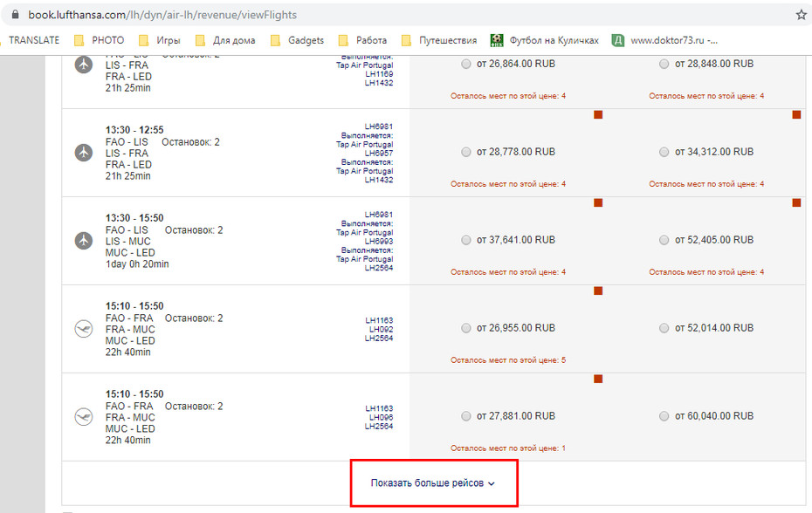Click flight number LH092
Viewport: 812px width, 513px height.
pyautogui.click(x=381, y=329)
